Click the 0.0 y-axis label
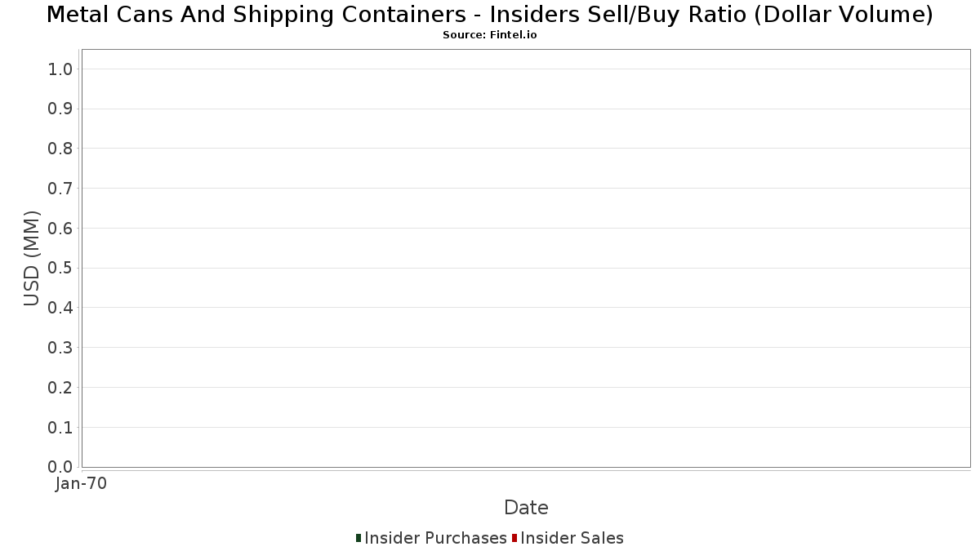The image size is (980, 551). click(61, 467)
